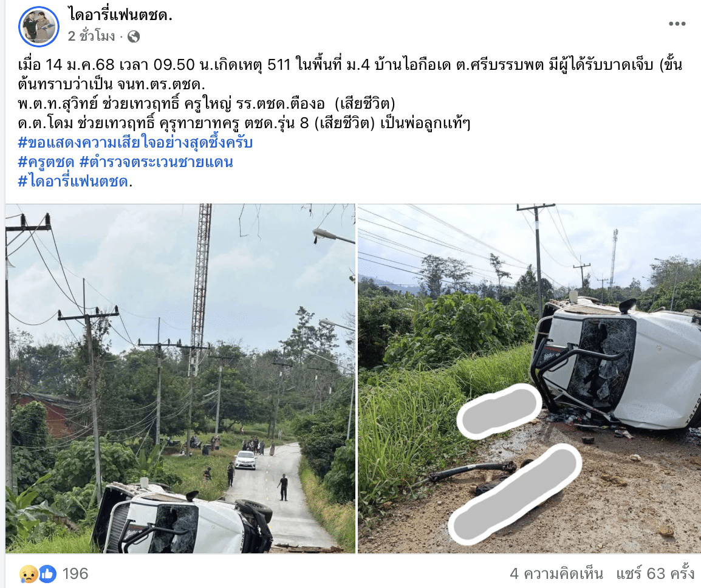Click the 2 ชั่วโมง timestamp
Viewport: 701px width, 588px height.
(x=91, y=36)
